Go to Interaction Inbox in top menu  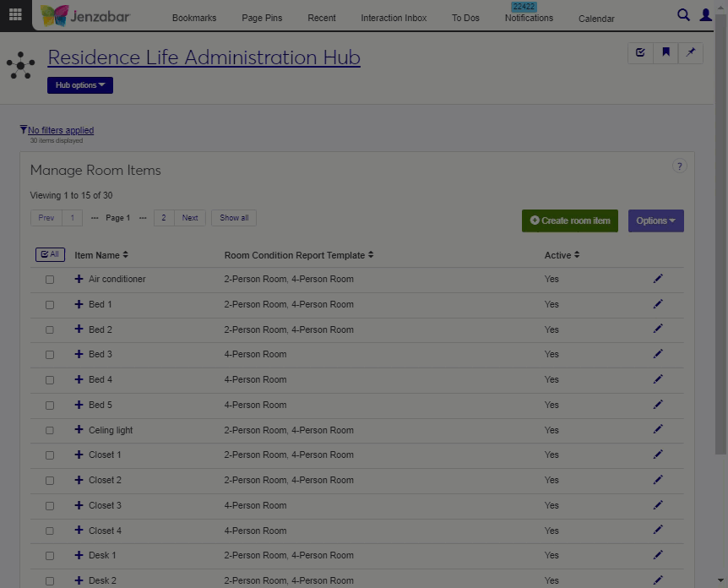click(x=394, y=18)
